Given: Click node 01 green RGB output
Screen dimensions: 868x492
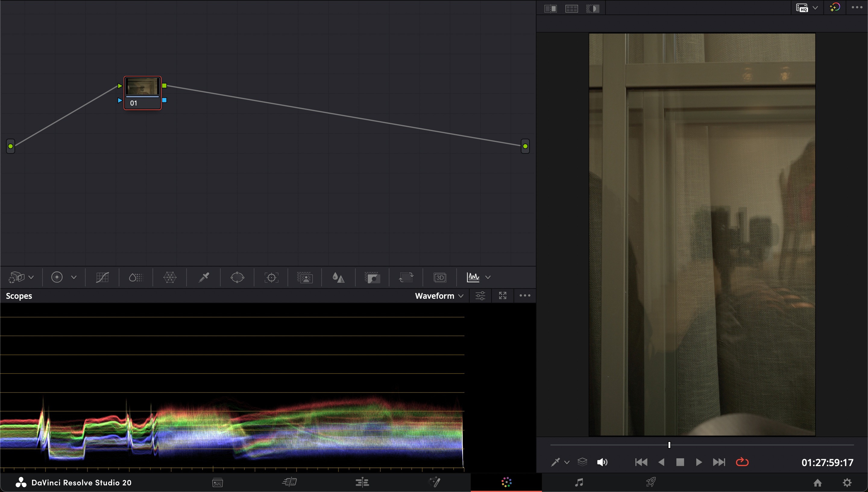Looking at the screenshot, I should 164,86.
